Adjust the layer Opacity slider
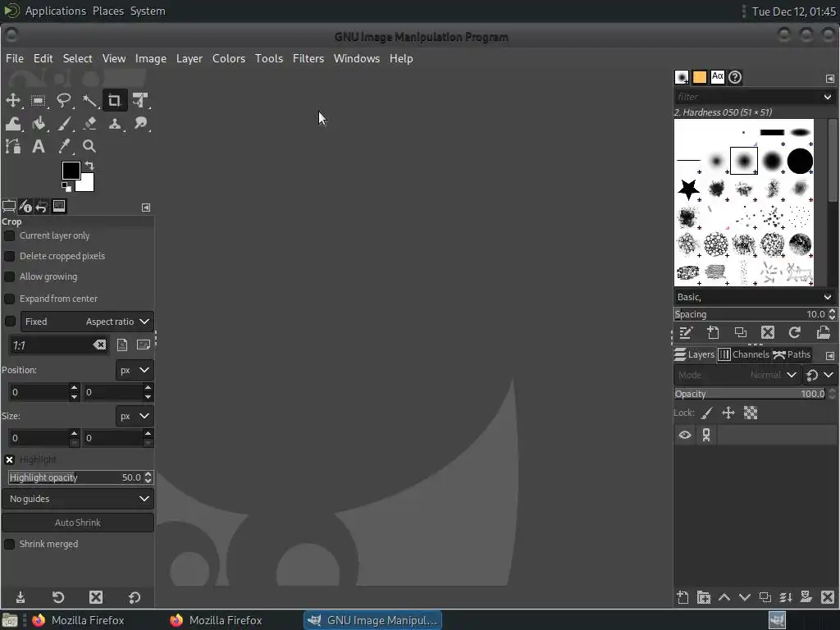 [x=750, y=394]
